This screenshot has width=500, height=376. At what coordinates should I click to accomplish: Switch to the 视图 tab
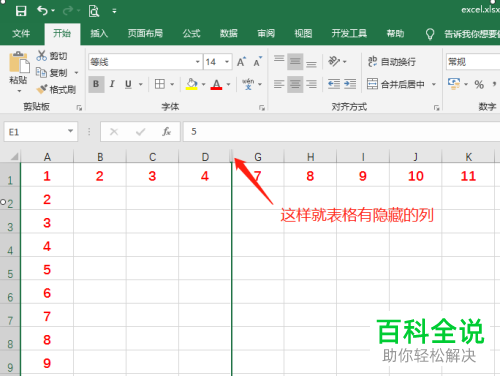303,33
